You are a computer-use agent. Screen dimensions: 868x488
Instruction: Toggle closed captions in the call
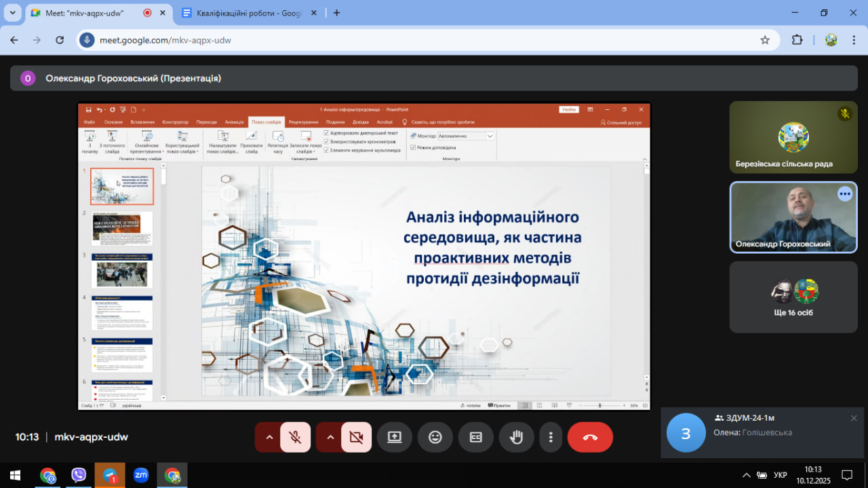[x=476, y=437]
